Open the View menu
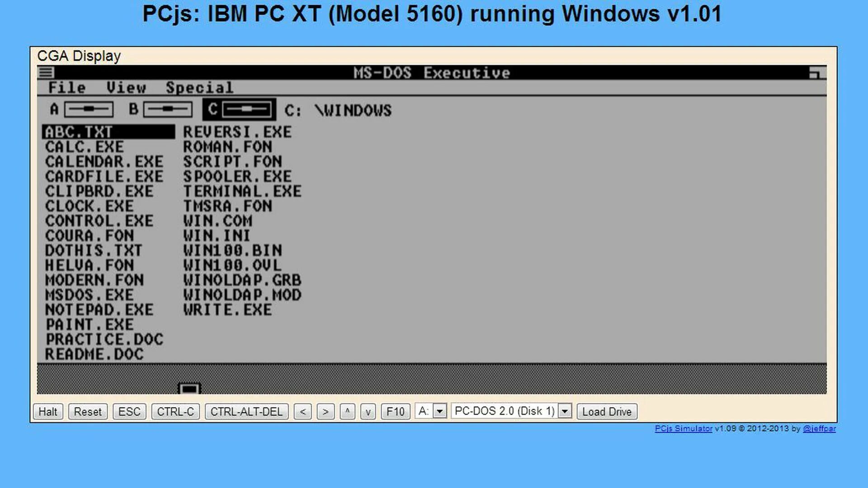The height and width of the screenshot is (488, 868). click(126, 88)
